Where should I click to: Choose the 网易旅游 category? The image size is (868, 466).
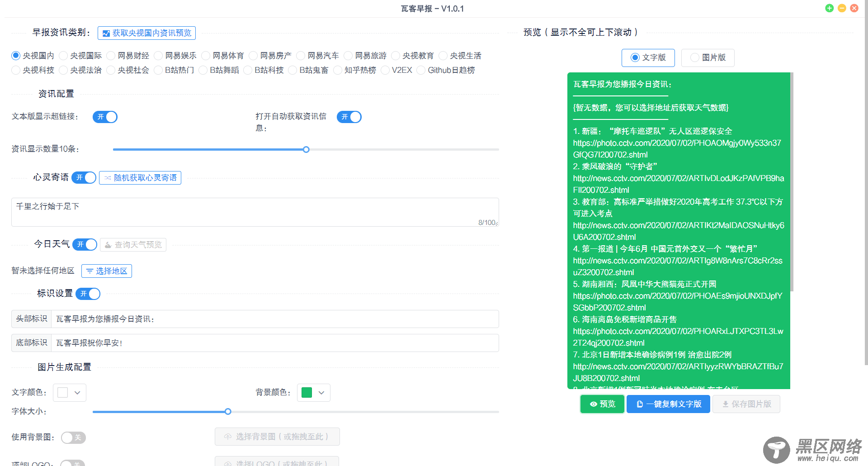(365, 56)
